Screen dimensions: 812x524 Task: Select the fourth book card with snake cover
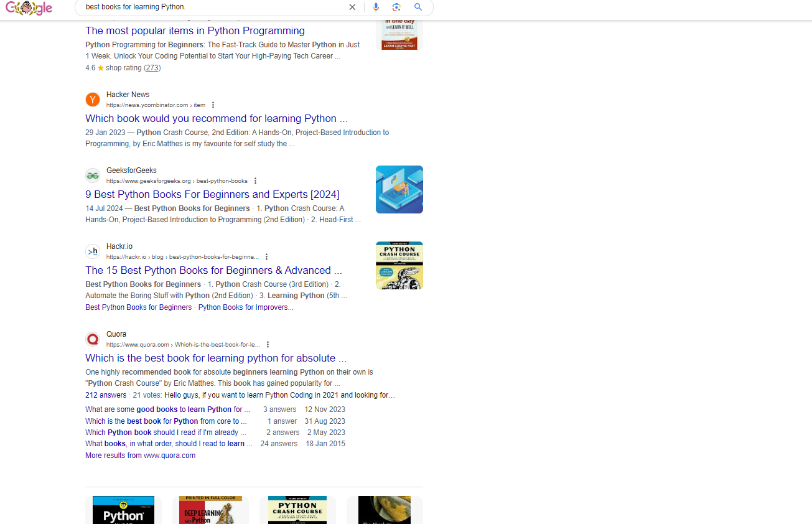tap(385, 510)
